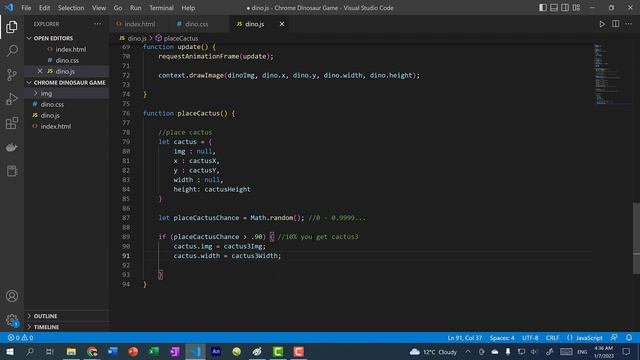
Task: Click the Run Code play icon
Action: pyautogui.click(x=602, y=24)
